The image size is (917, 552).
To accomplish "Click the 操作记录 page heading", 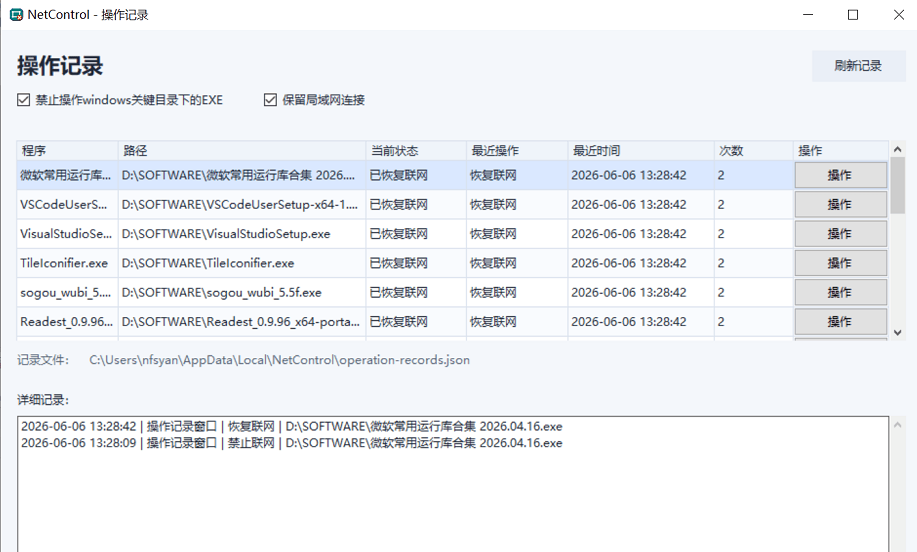I will (60, 66).
